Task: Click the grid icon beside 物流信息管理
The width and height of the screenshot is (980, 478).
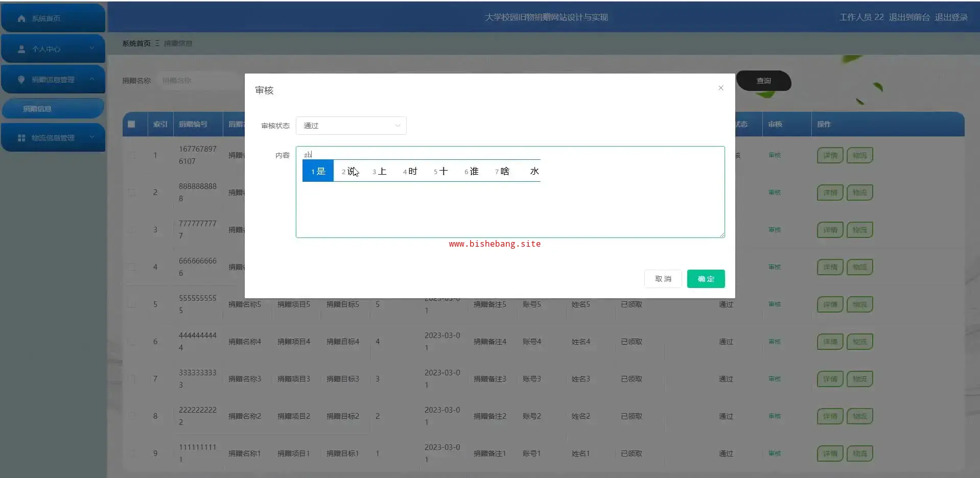Action: point(21,138)
